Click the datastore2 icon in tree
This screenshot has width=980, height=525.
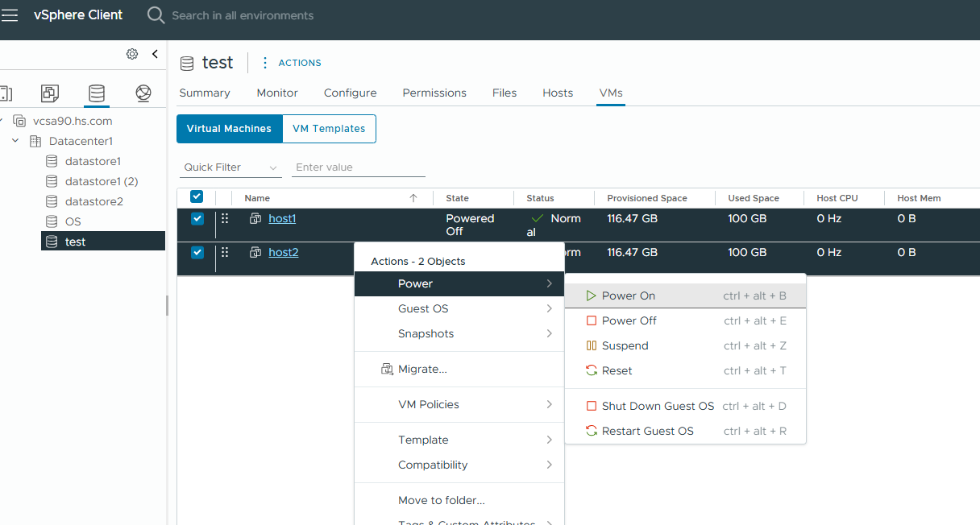click(52, 201)
